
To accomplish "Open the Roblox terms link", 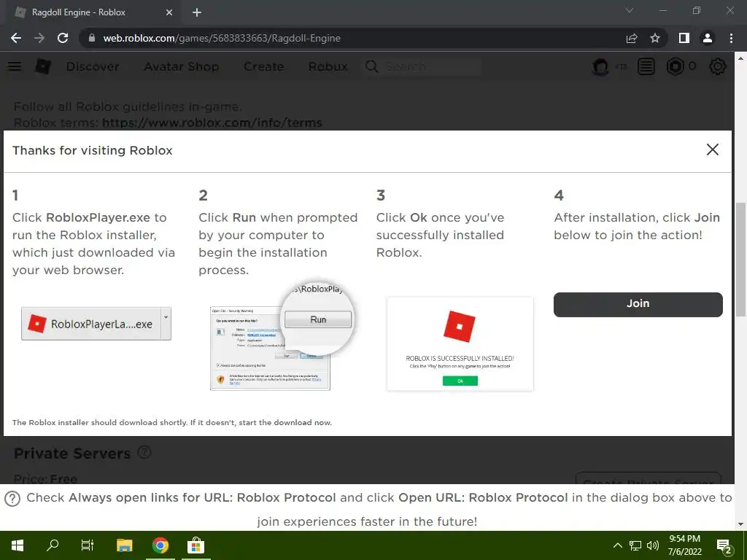I will pyautogui.click(x=212, y=122).
